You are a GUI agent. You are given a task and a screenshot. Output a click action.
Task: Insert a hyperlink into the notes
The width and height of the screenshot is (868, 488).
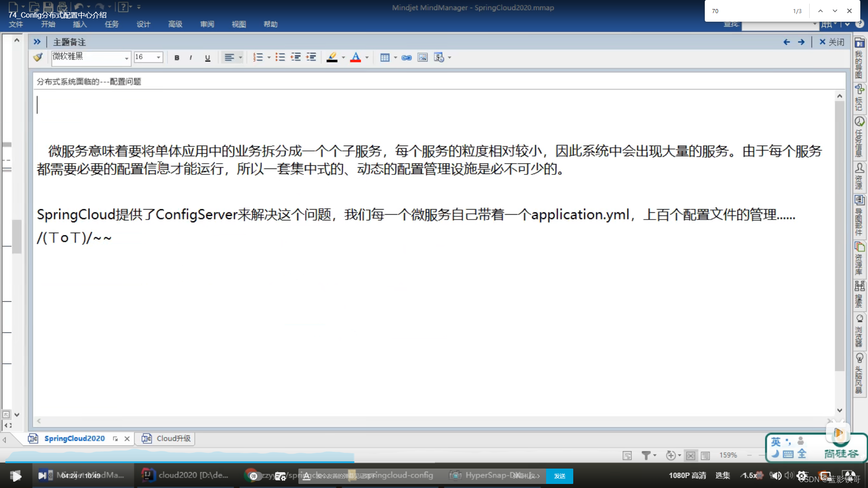[x=406, y=57]
